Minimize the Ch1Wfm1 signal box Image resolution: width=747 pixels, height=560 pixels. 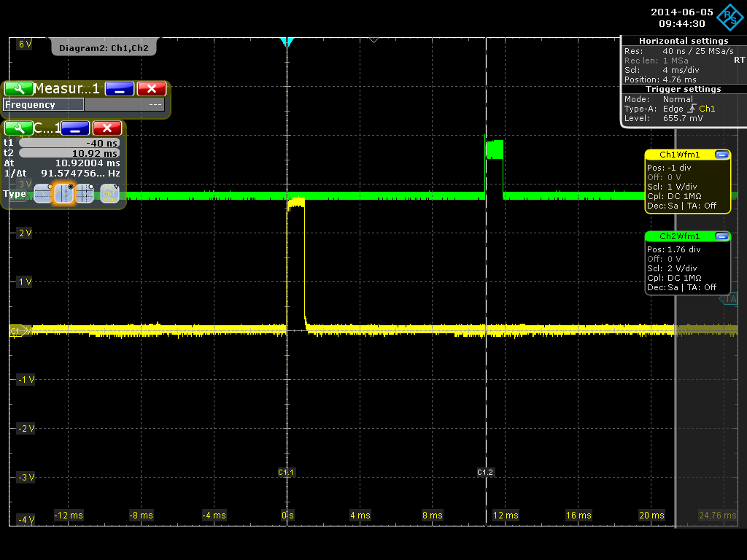point(721,155)
